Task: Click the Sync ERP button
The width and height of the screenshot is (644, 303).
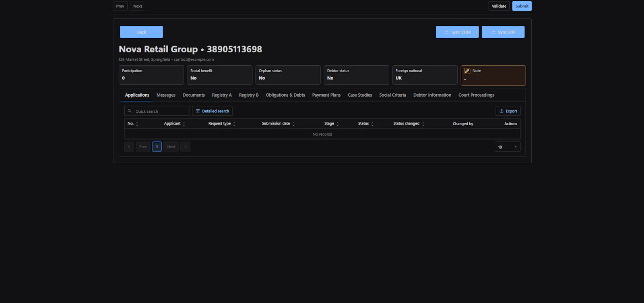Action: [x=503, y=32]
